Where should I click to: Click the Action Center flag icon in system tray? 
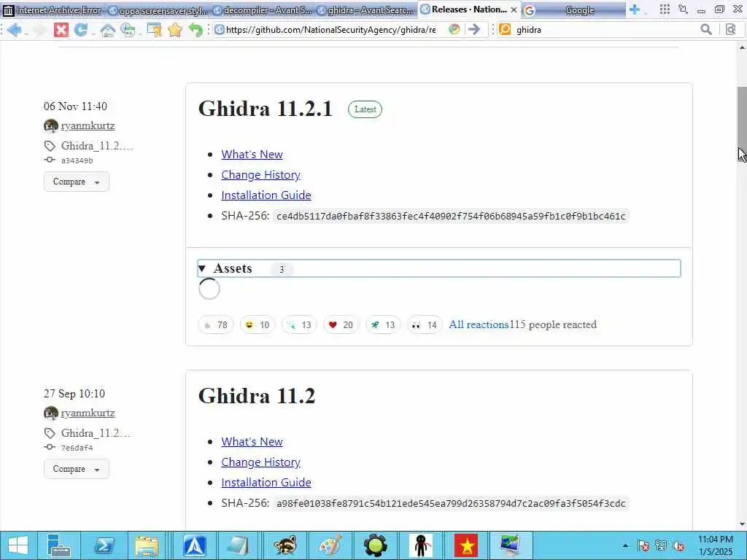pyautogui.click(x=643, y=545)
